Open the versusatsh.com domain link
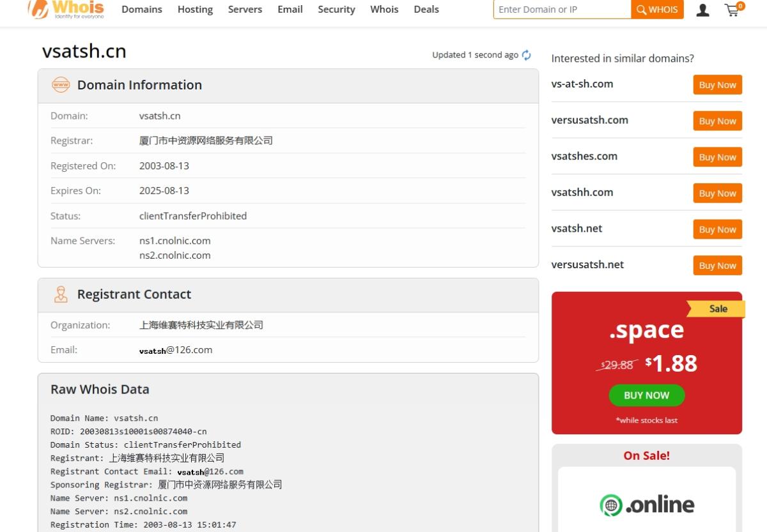Image resolution: width=767 pixels, height=532 pixels. [589, 120]
